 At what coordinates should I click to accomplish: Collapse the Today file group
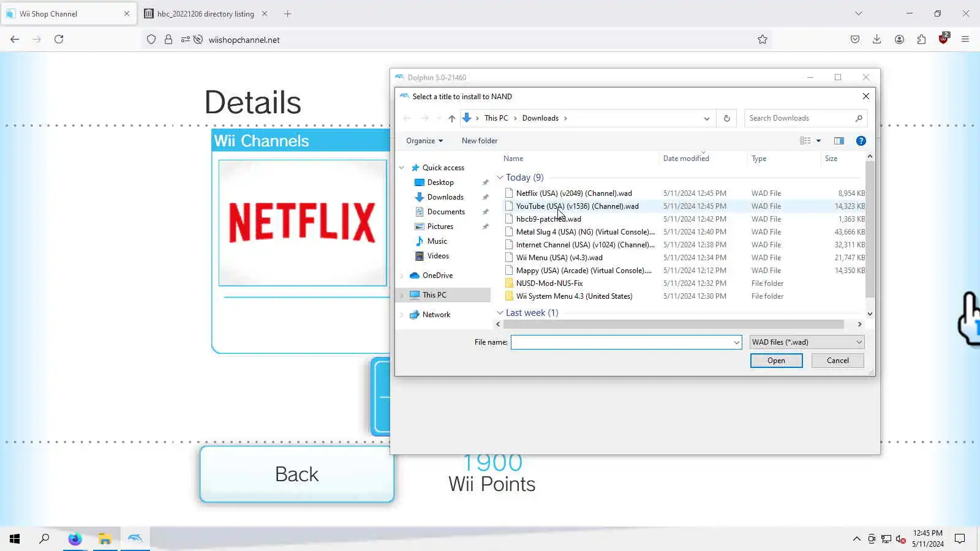click(500, 178)
